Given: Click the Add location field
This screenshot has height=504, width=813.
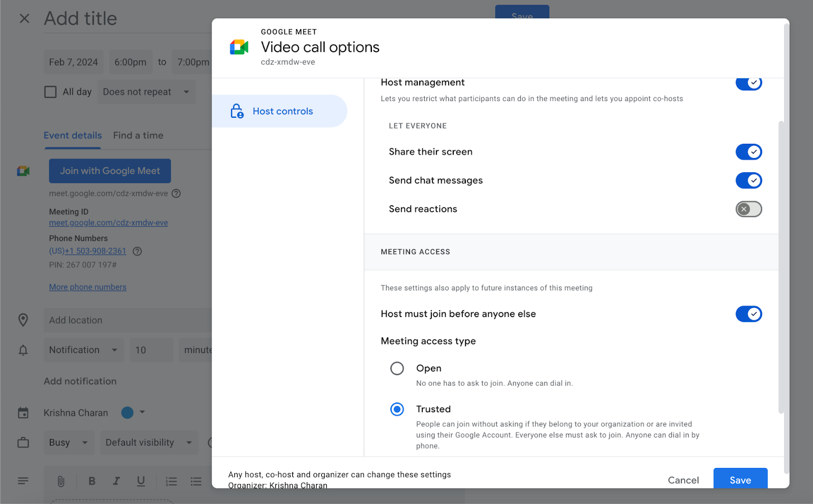Looking at the screenshot, I should coord(128,320).
